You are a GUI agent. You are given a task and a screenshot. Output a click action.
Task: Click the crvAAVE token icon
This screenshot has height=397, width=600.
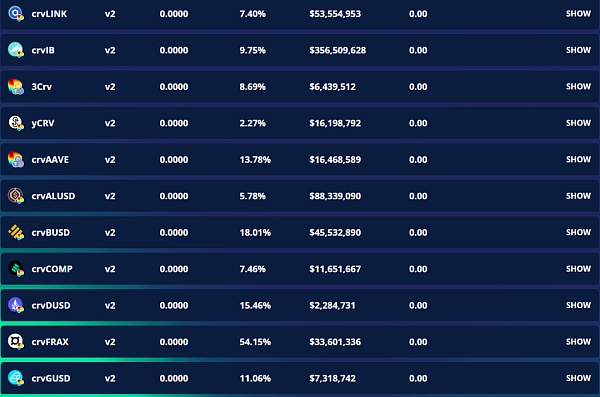tap(16, 159)
